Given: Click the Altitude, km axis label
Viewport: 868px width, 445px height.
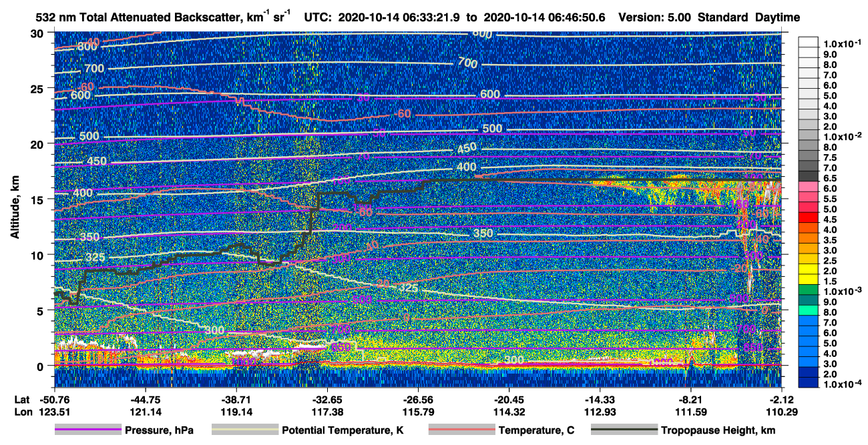Looking at the screenshot, I should pos(15,208).
